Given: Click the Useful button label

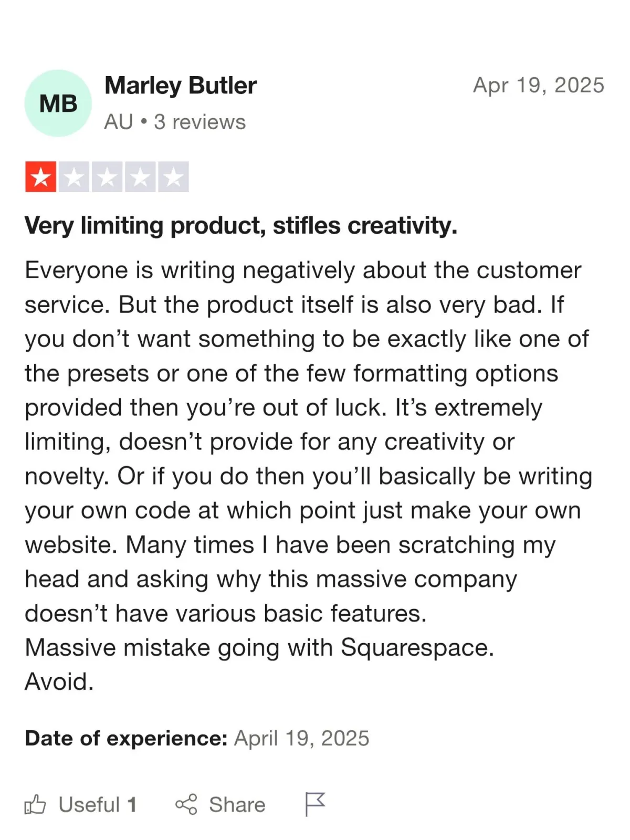Looking at the screenshot, I should point(89,804).
